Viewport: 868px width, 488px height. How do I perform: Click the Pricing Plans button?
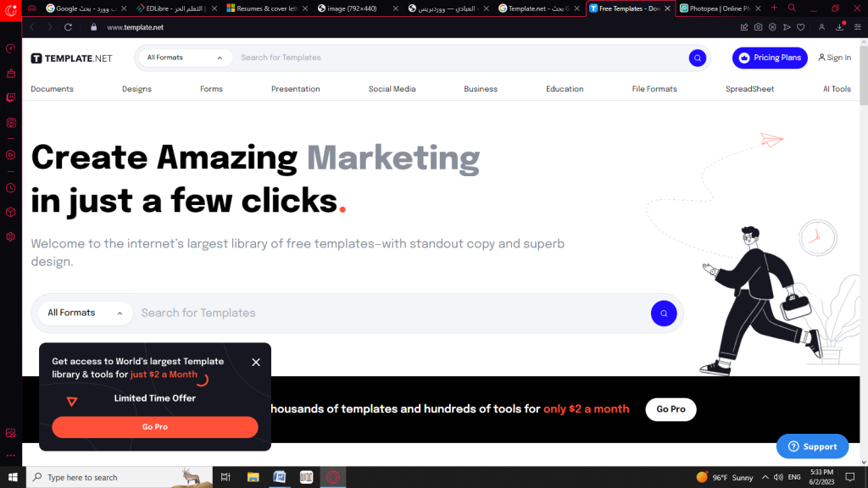click(770, 58)
